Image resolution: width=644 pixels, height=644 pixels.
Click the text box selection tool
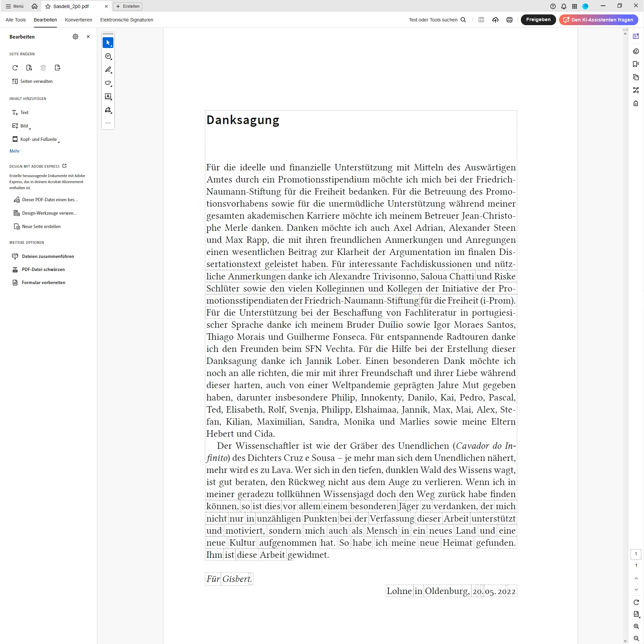[x=108, y=97]
